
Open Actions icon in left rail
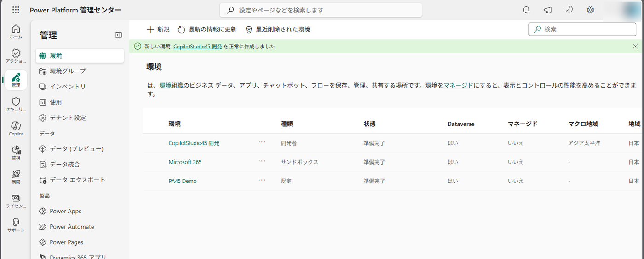(x=16, y=56)
